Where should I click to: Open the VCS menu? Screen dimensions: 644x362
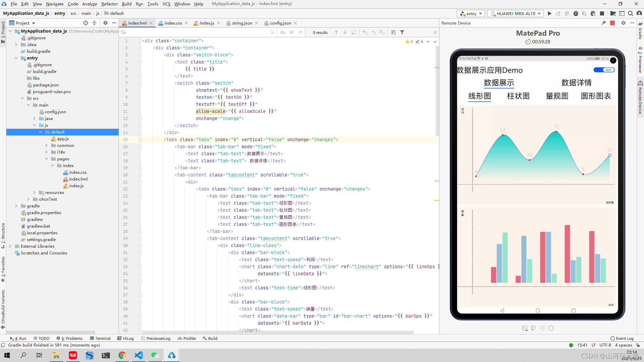[x=166, y=4]
